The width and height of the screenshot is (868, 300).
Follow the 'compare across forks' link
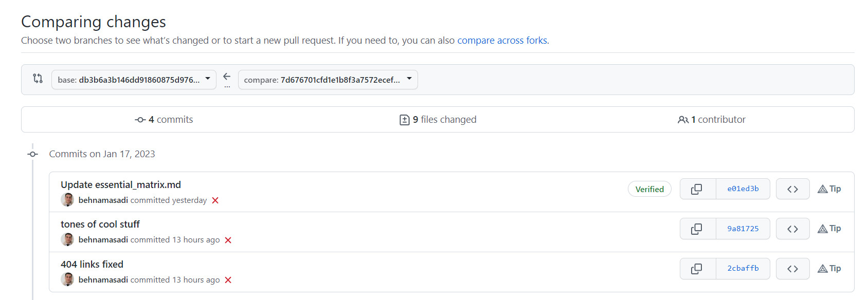tap(502, 41)
